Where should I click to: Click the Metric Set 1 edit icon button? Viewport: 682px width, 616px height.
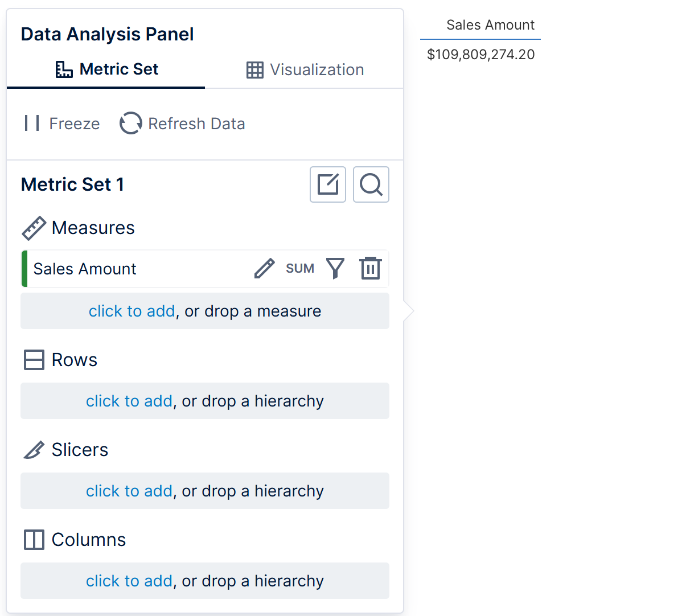click(x=328, y=184)
